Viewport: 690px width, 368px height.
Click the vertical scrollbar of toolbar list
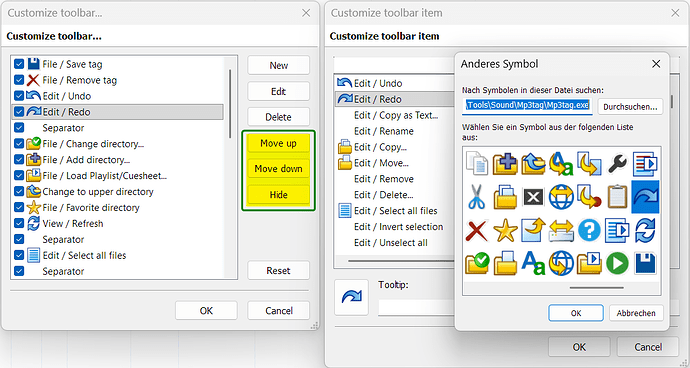click(230, 103)
